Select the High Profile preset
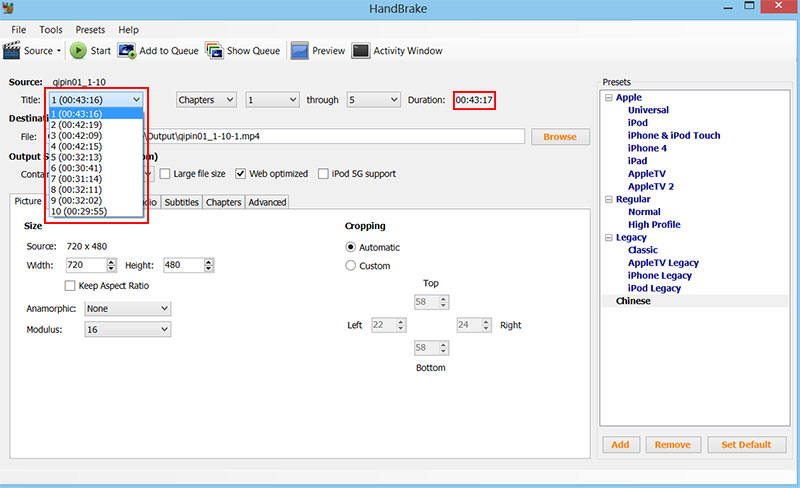Image resolution: width=800 pixels, height=488 pixels. [x=654, y=225]
